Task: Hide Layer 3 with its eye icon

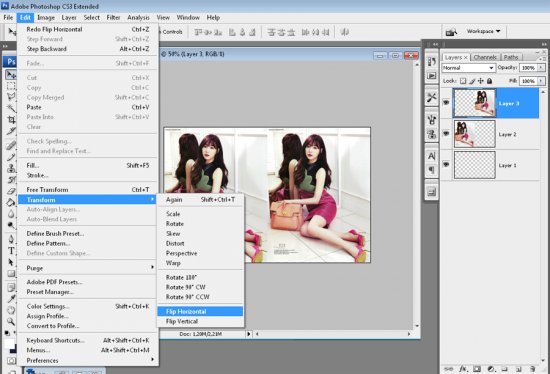Action: [446, 102]
